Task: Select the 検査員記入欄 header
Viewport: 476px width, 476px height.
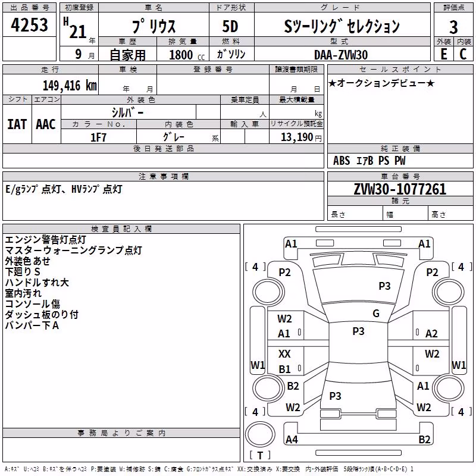Action: tap(121, 229)
